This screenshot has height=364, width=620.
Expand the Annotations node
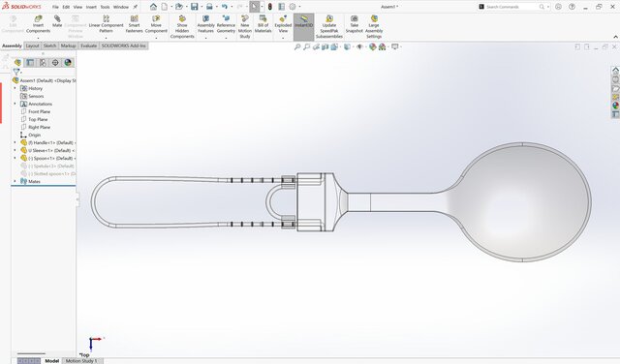(15, 104)
